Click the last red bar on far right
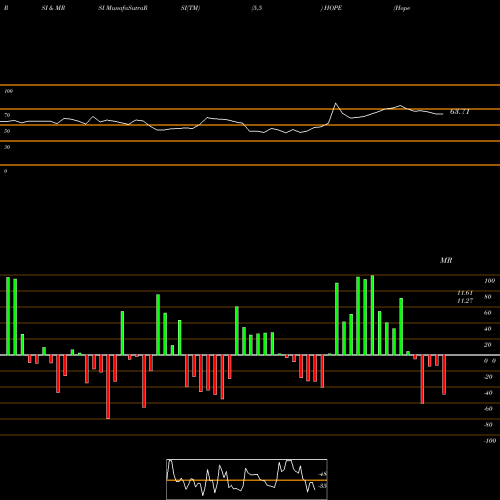Viewport: 500px width, 500px height. tap(444, 375)
